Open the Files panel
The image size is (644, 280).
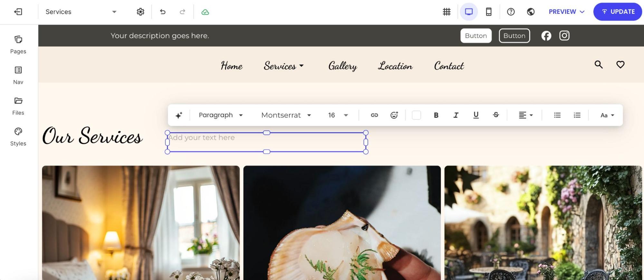(18, 106)
